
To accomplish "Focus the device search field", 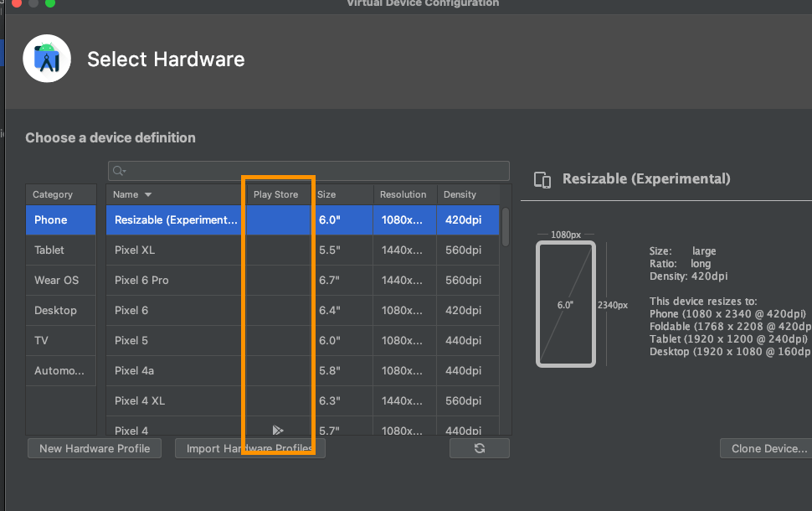I will pyautogui.click(x=309, y=171).
